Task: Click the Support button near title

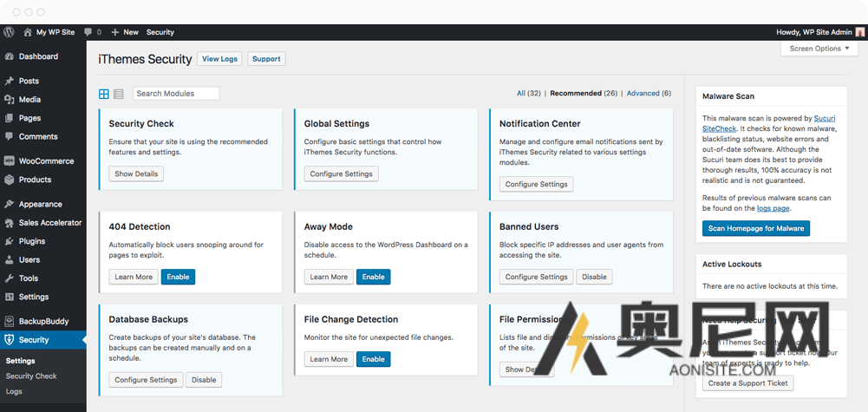Action: 266,59
